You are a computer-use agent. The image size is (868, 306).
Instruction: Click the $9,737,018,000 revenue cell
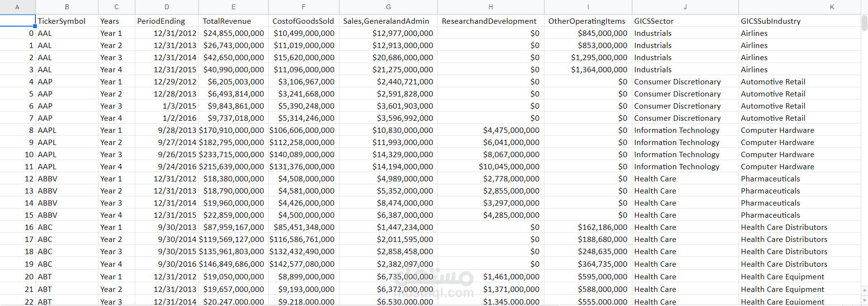pyautogui.click(x=233, y=118)
